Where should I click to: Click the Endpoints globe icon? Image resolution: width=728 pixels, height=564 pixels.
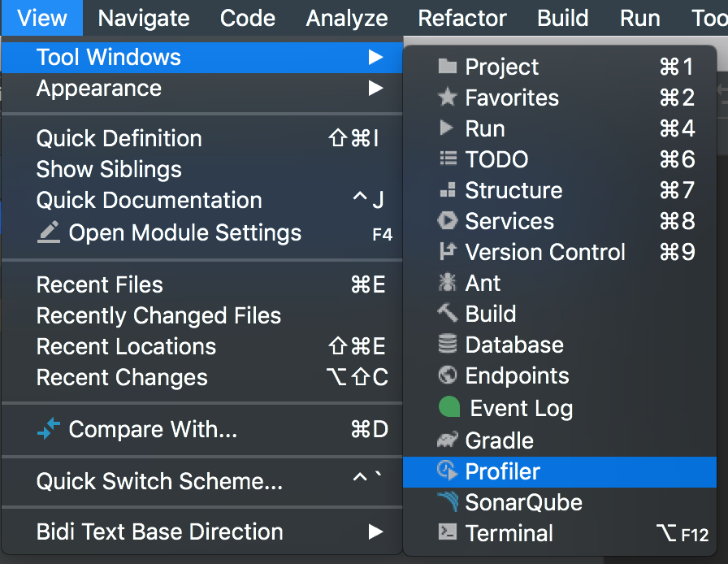[448, 375]
